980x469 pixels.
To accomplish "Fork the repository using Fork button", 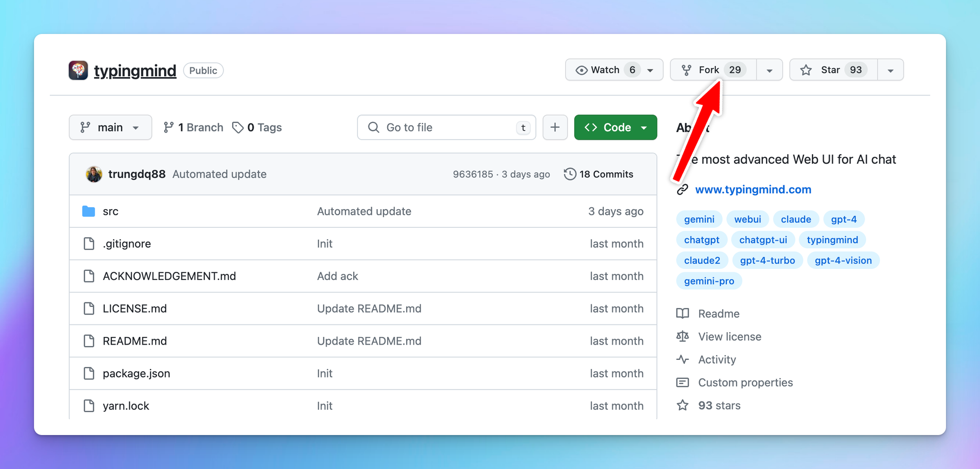I will [x=713, y=70].
